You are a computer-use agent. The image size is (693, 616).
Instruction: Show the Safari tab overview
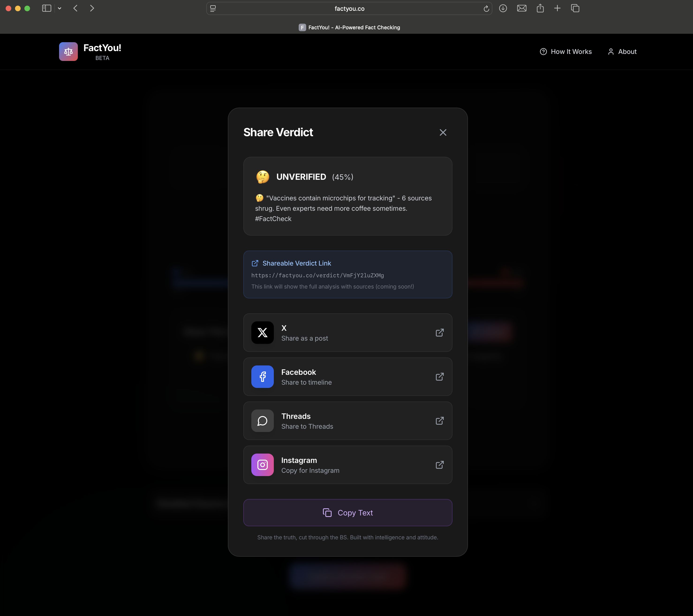[x=575, y=8]
